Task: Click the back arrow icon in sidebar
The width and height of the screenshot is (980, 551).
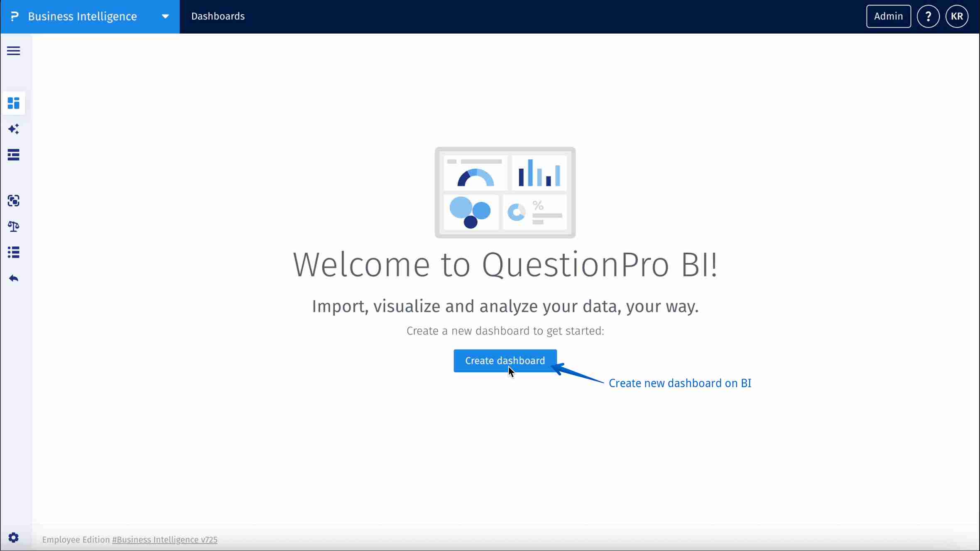Action: coord(13,278)
